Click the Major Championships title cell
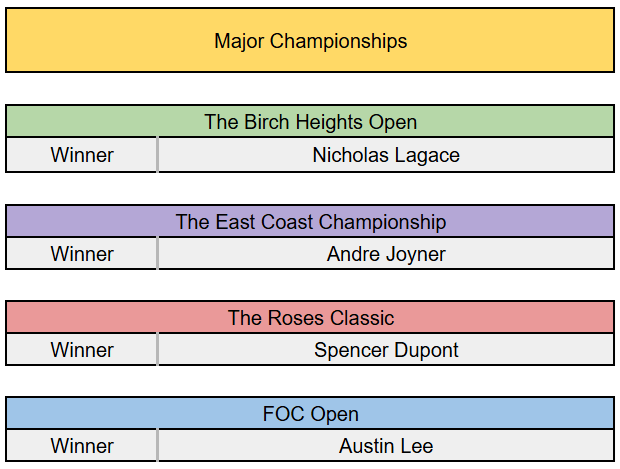This screenshot has height=469, width=620. [x=310, y=41]
